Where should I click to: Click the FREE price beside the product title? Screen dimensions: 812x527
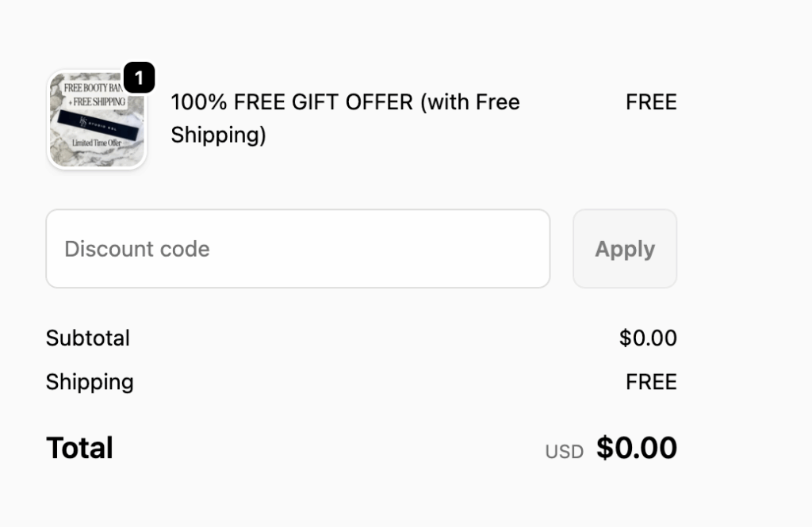pos(651,102)
